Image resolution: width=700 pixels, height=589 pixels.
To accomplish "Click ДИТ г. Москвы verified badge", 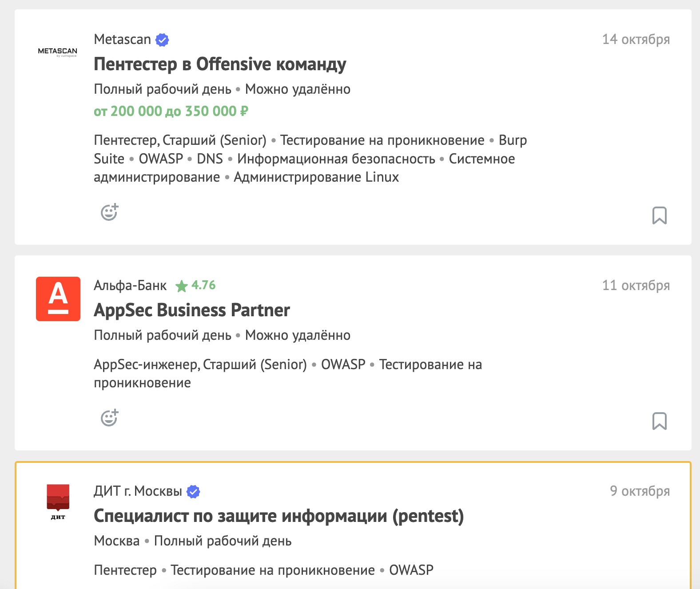I will click(x=193, y=492).
